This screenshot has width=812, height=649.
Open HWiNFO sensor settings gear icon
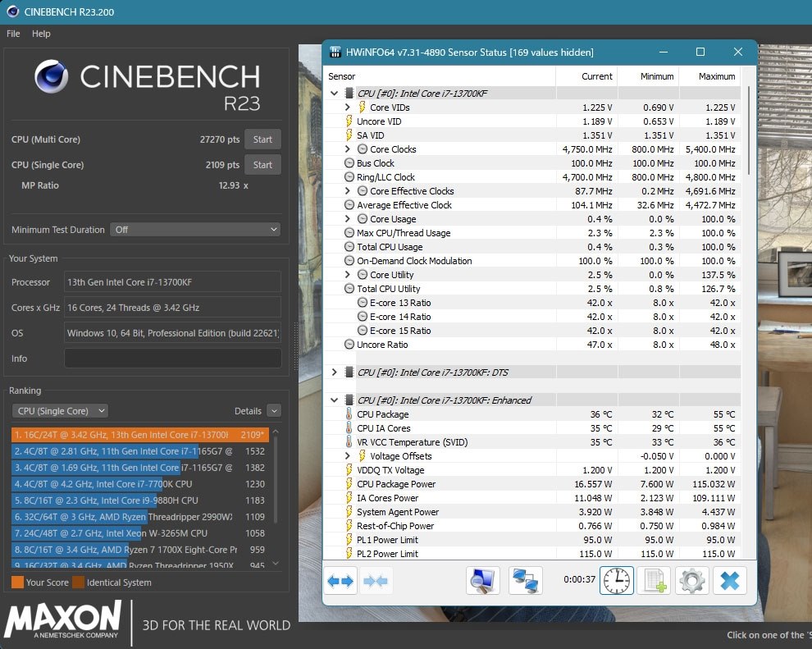[x=692, y=581]
